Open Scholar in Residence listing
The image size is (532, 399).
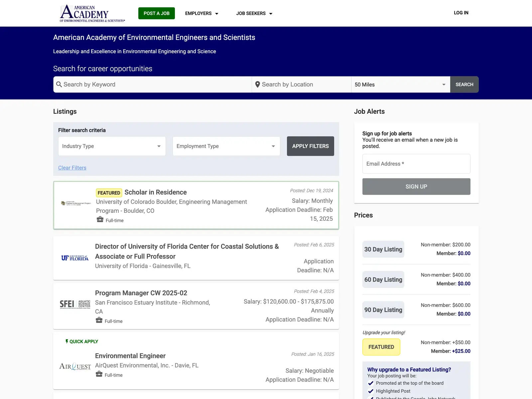(156, 192)
